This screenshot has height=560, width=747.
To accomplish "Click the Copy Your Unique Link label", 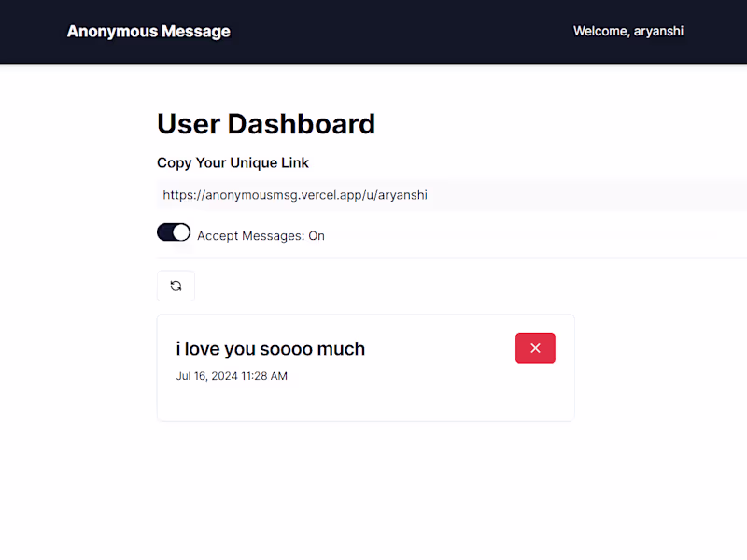I will 233,162.
